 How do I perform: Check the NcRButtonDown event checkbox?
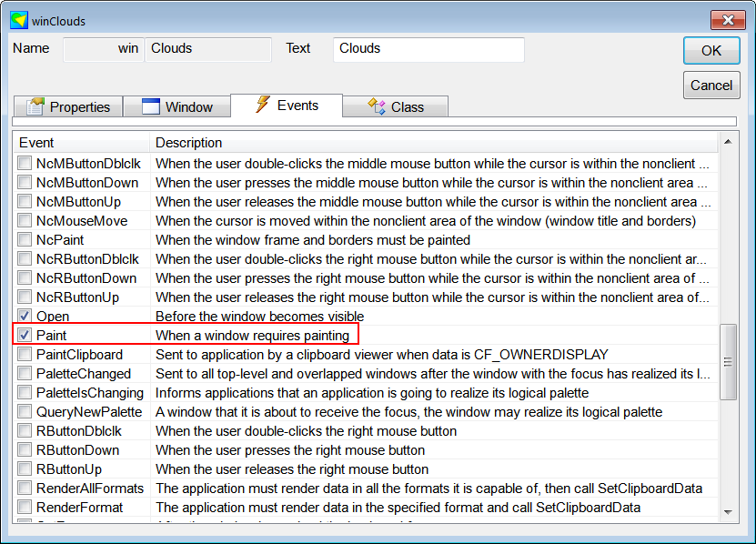tap(25, 277)
